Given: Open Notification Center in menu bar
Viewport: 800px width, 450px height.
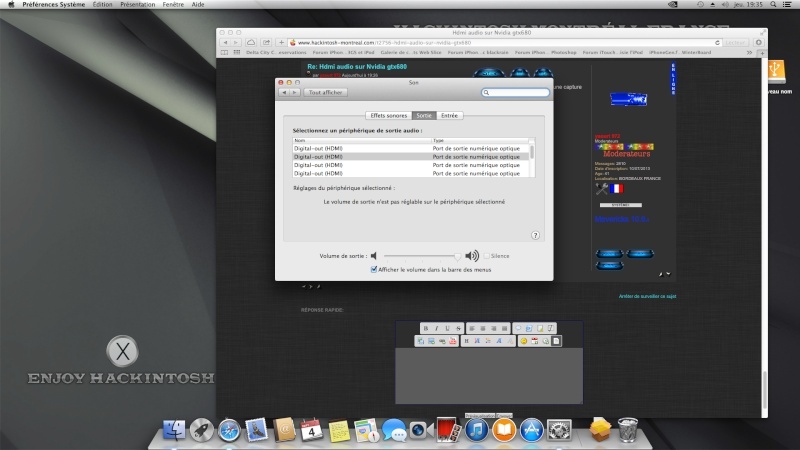Looking at the screenshot, I should [787, 5].
